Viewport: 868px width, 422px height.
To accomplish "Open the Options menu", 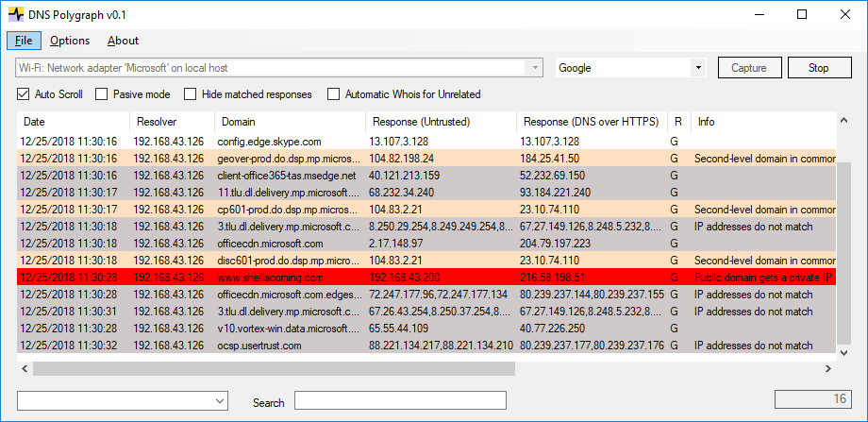I will [70, 41].
